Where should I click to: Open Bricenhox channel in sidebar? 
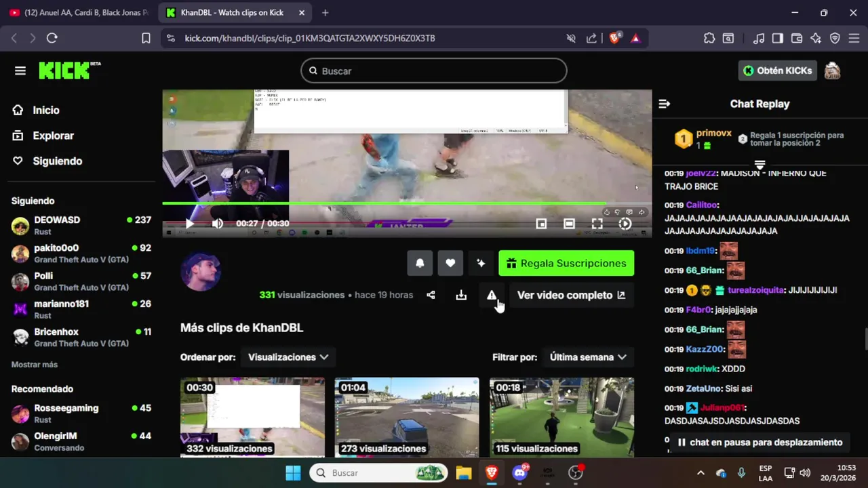81,337
